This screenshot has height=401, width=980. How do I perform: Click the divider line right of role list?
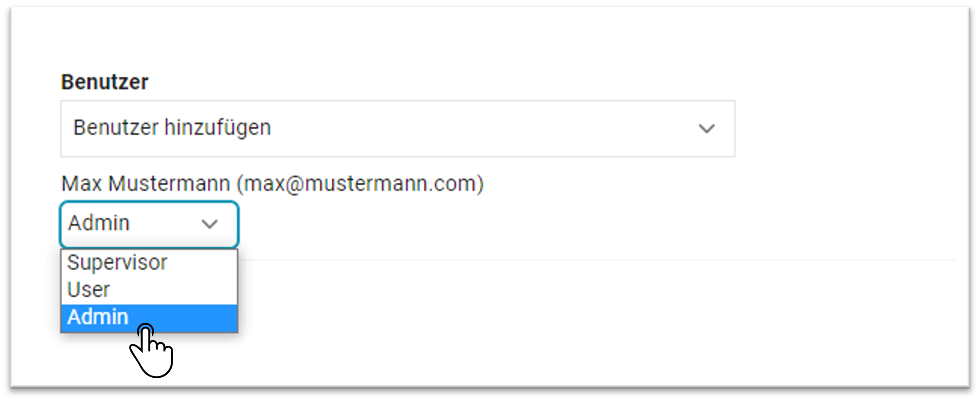tap(597, 260)
